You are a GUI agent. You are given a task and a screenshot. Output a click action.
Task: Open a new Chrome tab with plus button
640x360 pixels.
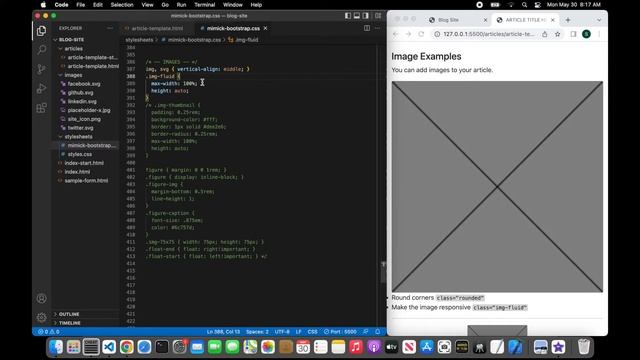tap(568, 20)
